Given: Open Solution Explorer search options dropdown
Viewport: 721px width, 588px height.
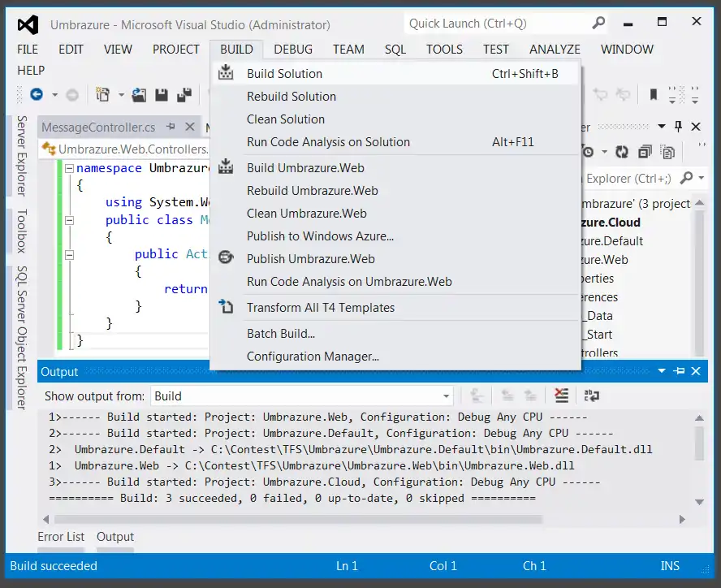Looking at the screenshot, I should click(x=702, y=178).
